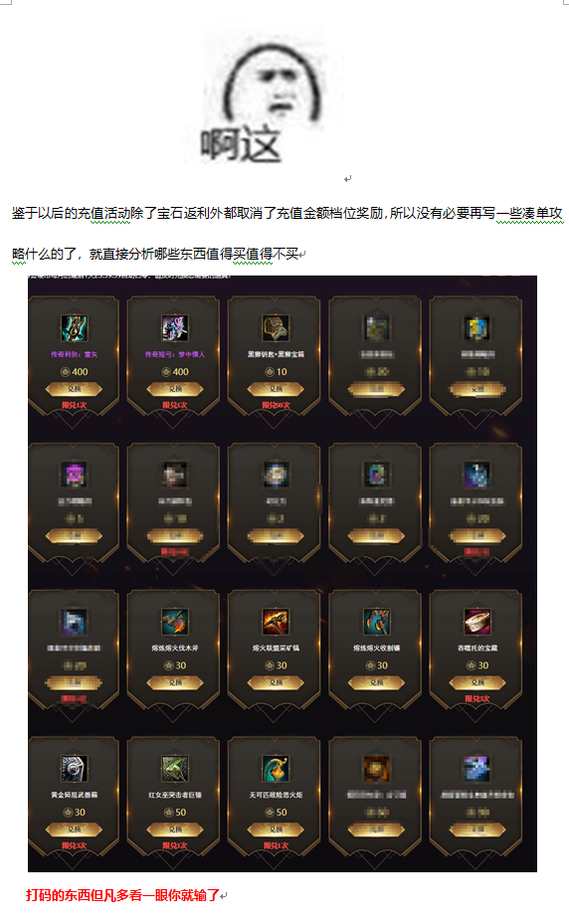
Task: Click 兑换 button under 传奇短弓 bow
Action: click(175, 389)
